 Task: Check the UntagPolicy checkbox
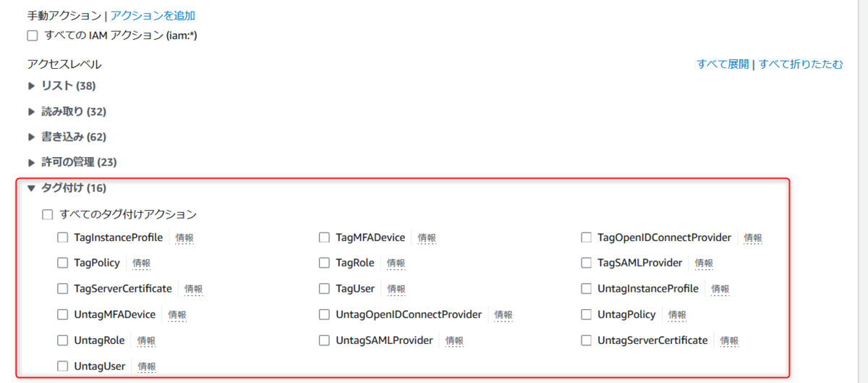tap(587, 315)
